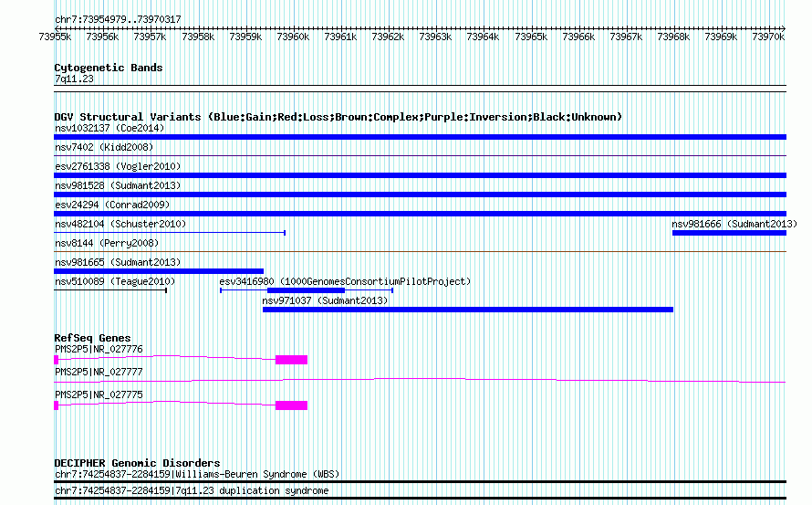Screen dimensions: 812x505
Task: Select the nsv7402 (Kidd2008) variant line
Action: tap(420, 155)
